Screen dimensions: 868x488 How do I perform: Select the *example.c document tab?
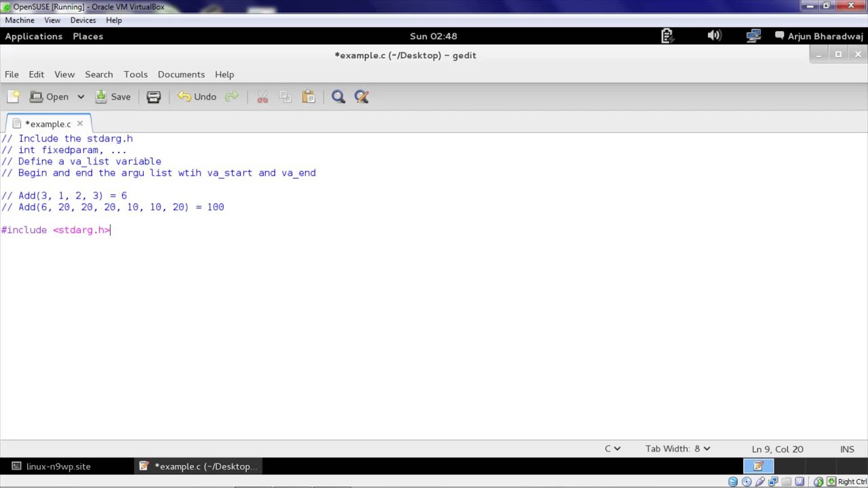(x=47, y=124)
